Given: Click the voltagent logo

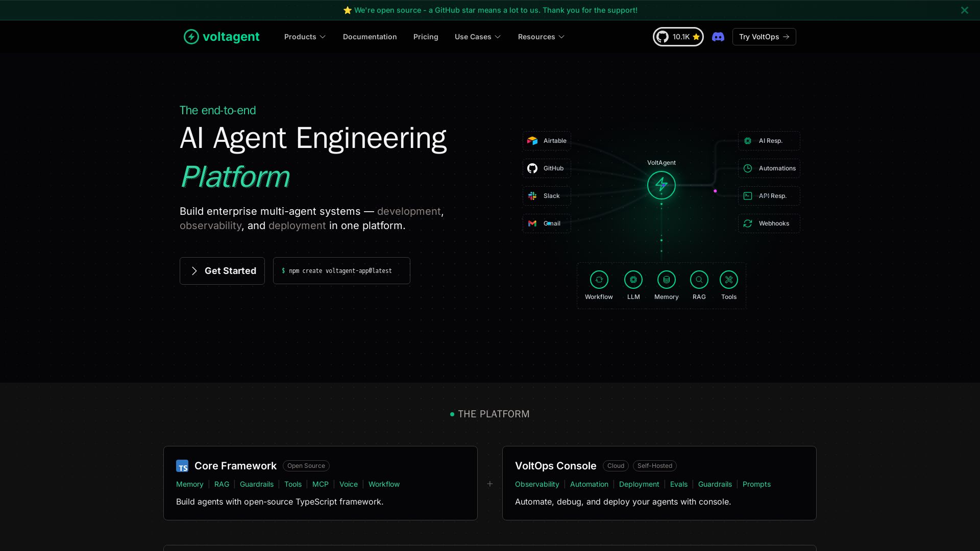Looking at the screenshot, I should click(x=222, y=37).
